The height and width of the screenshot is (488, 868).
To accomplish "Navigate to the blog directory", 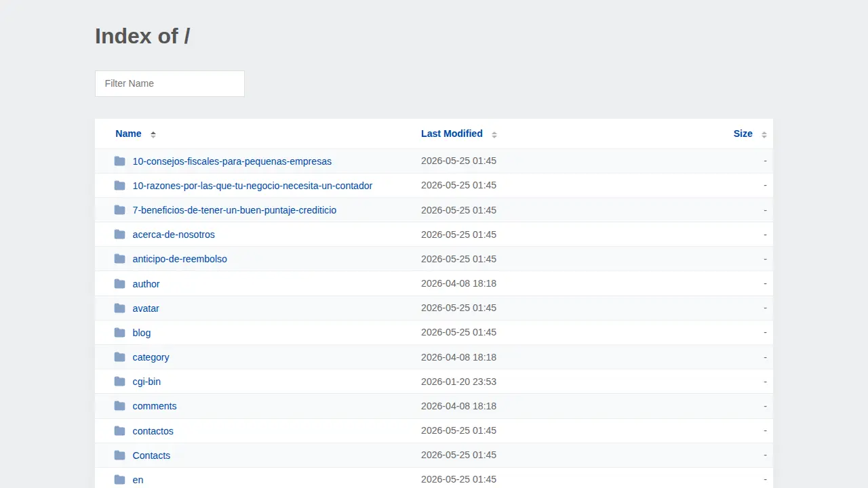I will 142,333.
